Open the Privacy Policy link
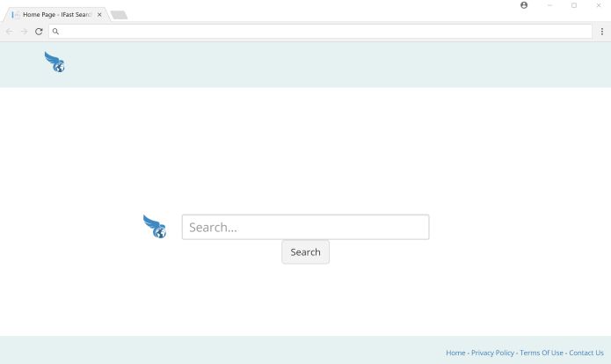This screenshot has width=611, height=364. [492, 353]
